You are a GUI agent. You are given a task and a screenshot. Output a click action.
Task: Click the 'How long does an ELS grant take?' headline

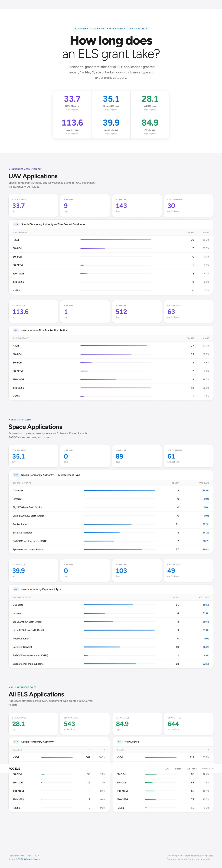(x=111, y=47)
